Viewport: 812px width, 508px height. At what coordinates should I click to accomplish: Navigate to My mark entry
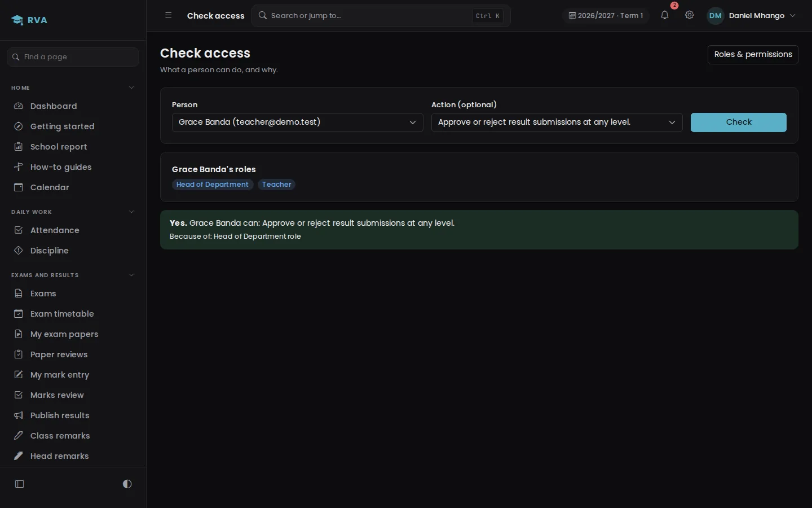tap(73, 375)
